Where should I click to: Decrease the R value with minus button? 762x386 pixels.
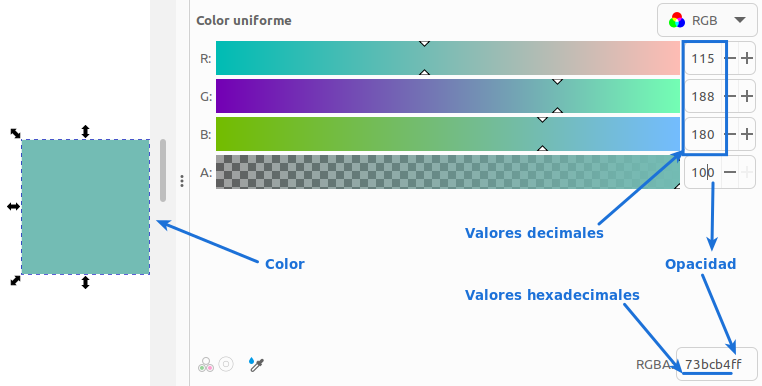pos(730,58)
